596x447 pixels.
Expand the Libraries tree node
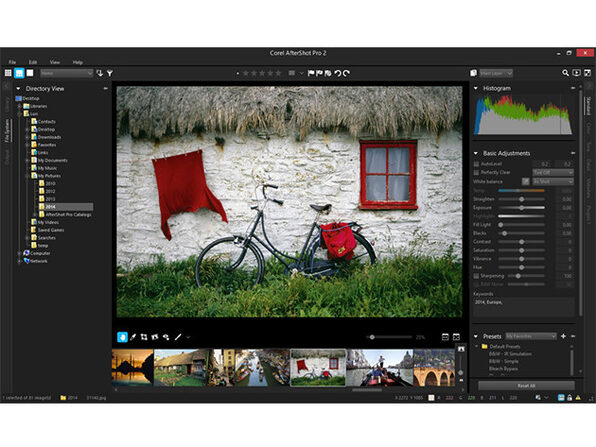click(x=19, y=106)
